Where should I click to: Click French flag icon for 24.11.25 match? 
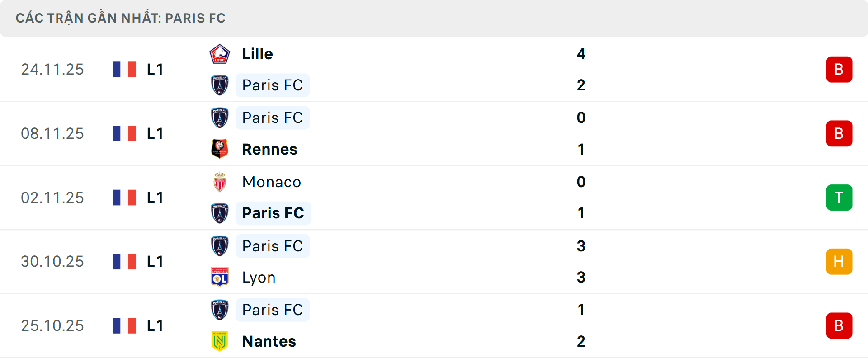pos(124,70)
